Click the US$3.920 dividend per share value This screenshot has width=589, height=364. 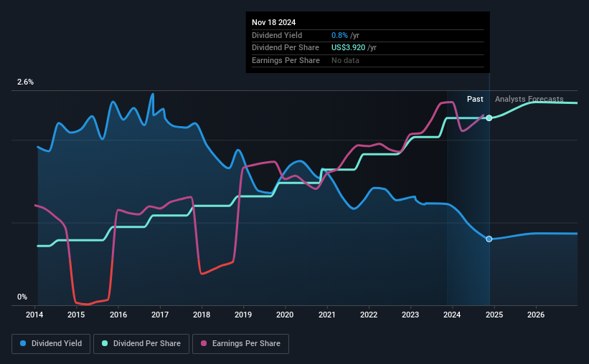click(x=348, y=48)
